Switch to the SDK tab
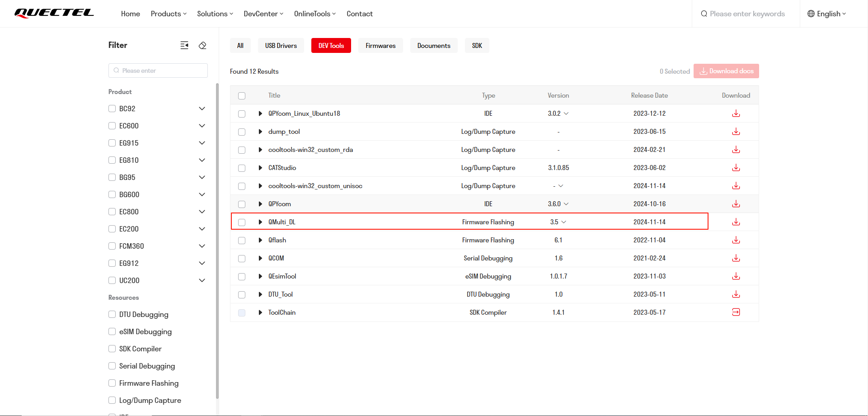Image resolution: width=868 pixels, height=416 pixels. [x=477, y=46]
